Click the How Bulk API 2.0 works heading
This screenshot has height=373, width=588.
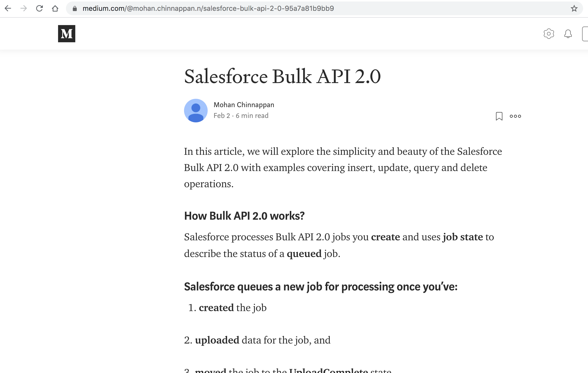(244, 216)
